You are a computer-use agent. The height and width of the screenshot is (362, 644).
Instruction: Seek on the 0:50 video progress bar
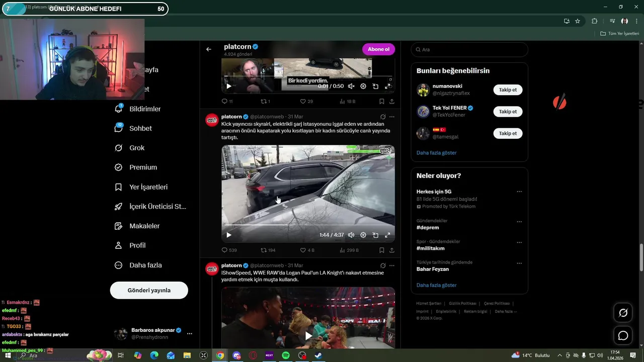pyautogui.click(x=308, y=76)
